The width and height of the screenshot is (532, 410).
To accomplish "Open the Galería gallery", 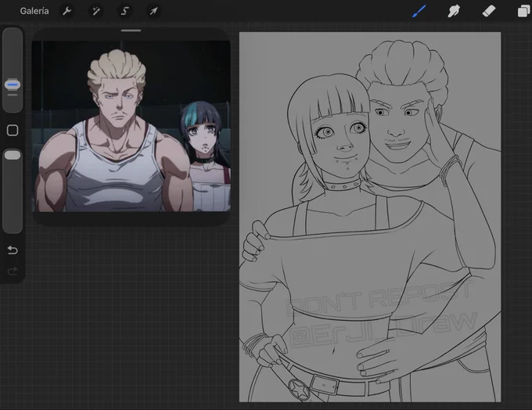I will click(34, 11).
